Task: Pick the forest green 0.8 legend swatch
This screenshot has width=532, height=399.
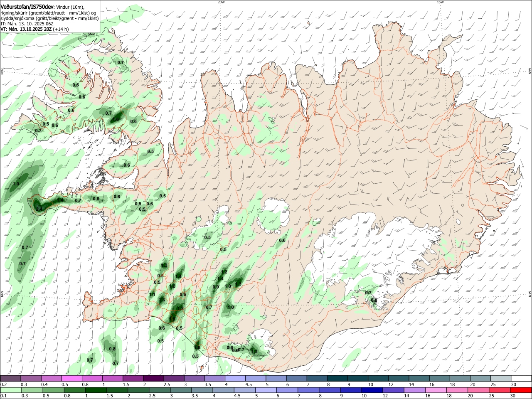Action: (x=74, y=390)
